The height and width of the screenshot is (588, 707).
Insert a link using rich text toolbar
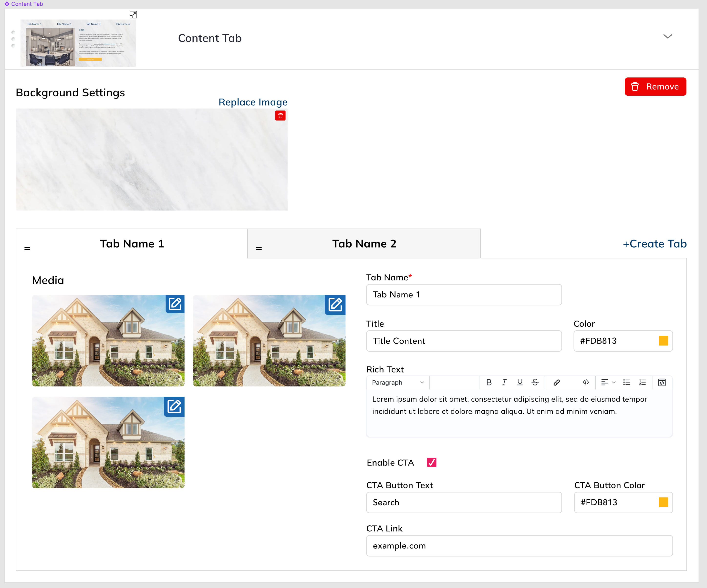coord(557,383)
